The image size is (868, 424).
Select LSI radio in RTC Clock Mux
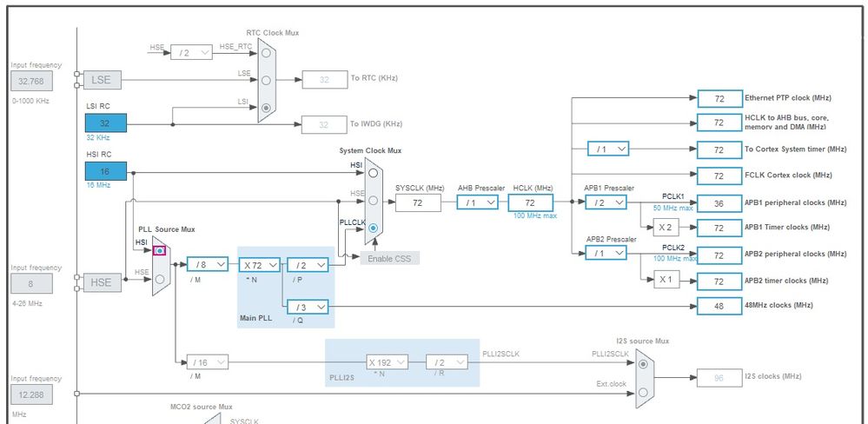pyautogui.click(x=266, y=108)
